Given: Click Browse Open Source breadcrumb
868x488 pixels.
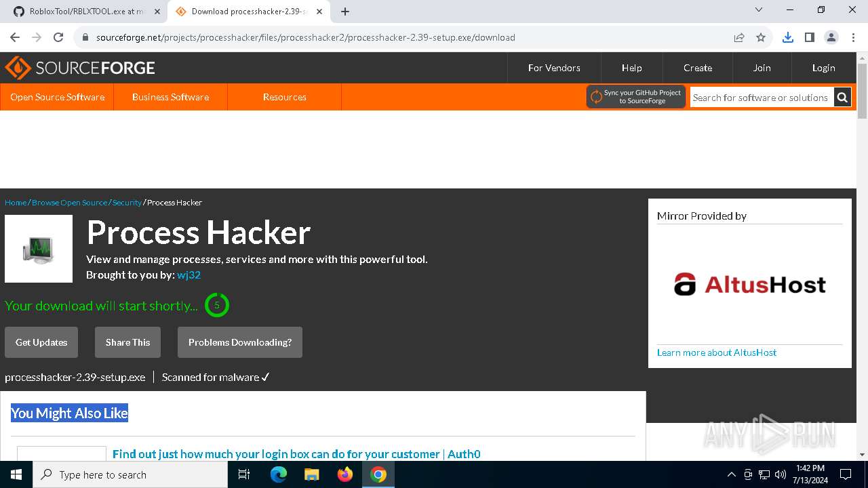Looking at the screenshot, I should [x=69, y=203].
